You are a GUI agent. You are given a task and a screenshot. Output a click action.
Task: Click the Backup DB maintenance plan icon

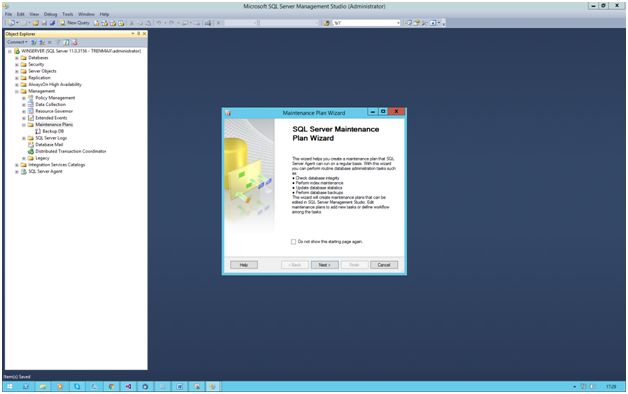tap(38, 131)
